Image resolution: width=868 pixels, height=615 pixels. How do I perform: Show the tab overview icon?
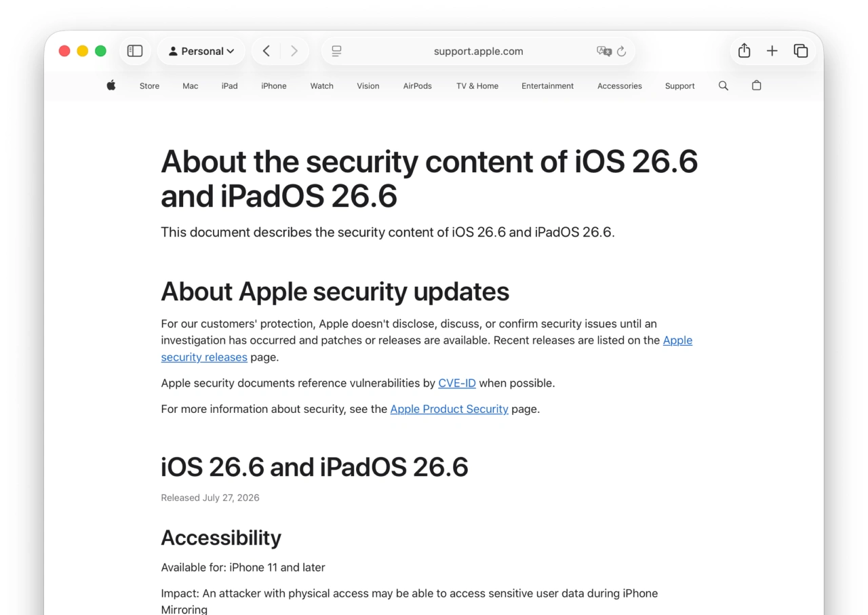801,51
